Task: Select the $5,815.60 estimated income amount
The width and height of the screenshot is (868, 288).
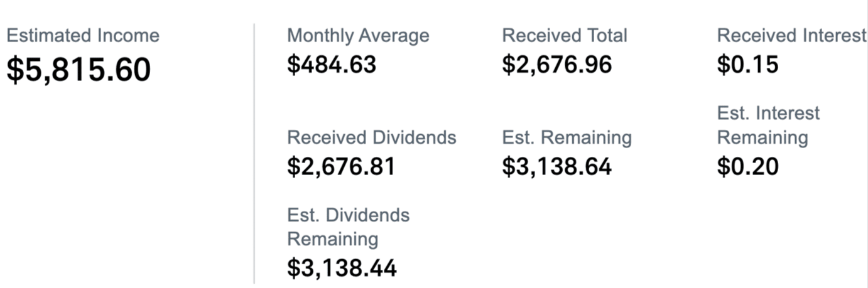Action: click(x=79, y=70)
